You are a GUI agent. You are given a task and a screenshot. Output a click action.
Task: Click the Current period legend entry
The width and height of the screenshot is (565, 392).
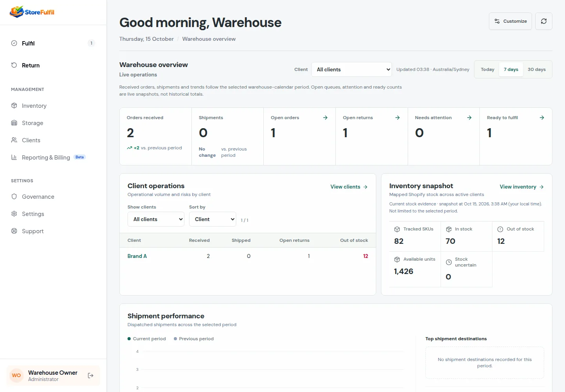(147, 339)
